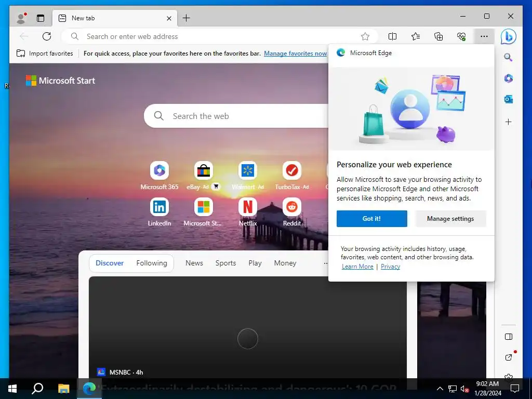Screen dimensions: 532x399
Task: Open the Learn More link
Action: click(357, 267)
